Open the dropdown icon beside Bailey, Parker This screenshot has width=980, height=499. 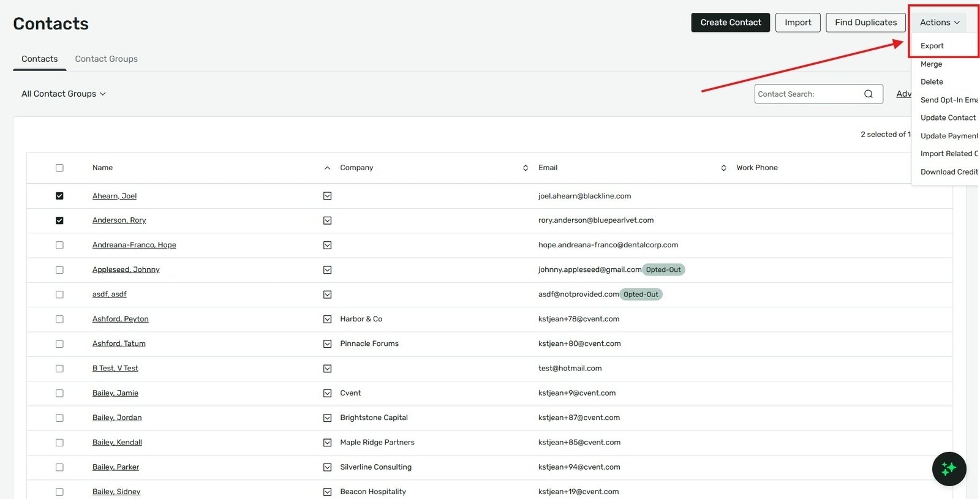327,467
